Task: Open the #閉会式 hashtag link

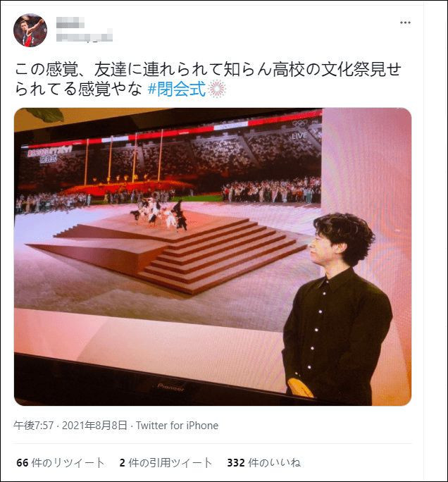Action: tap(176, 89)
